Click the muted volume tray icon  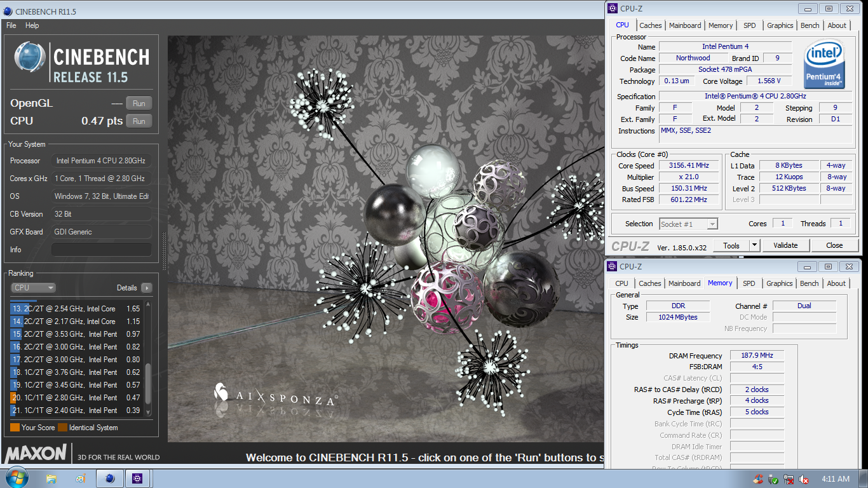[804, 479]
